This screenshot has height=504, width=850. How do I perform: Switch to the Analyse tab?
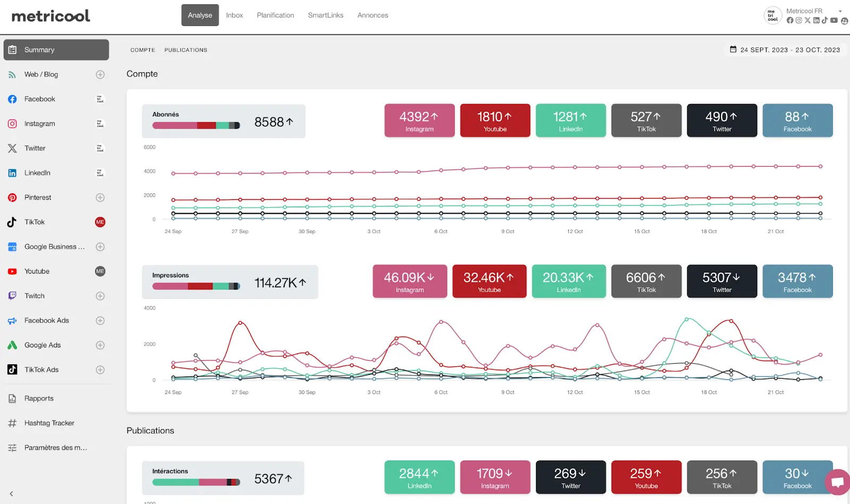click(200, 15)
